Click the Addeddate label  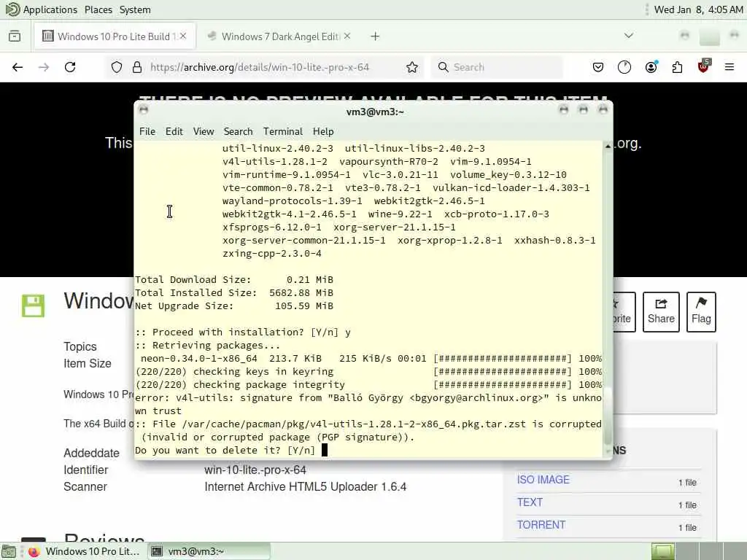point(91,453)
